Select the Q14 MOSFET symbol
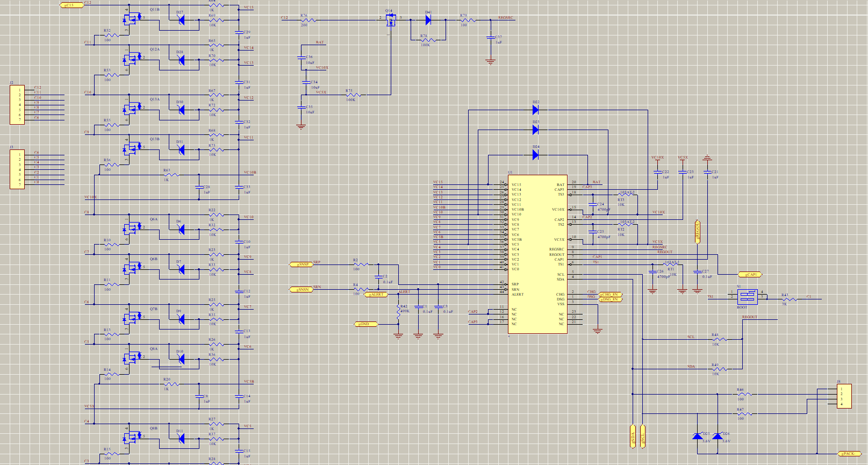This screenshot has height=465, width=868. pyautogui.click(x=390, y=19)
